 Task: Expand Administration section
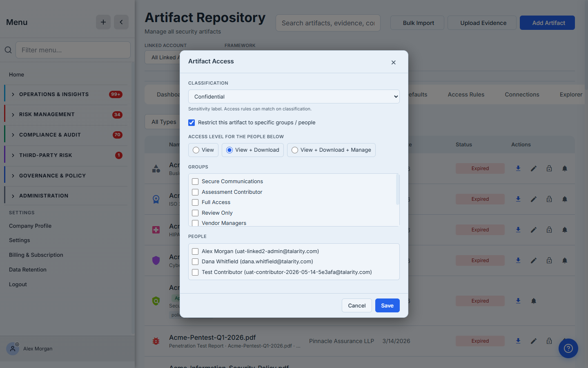point(66,196)
